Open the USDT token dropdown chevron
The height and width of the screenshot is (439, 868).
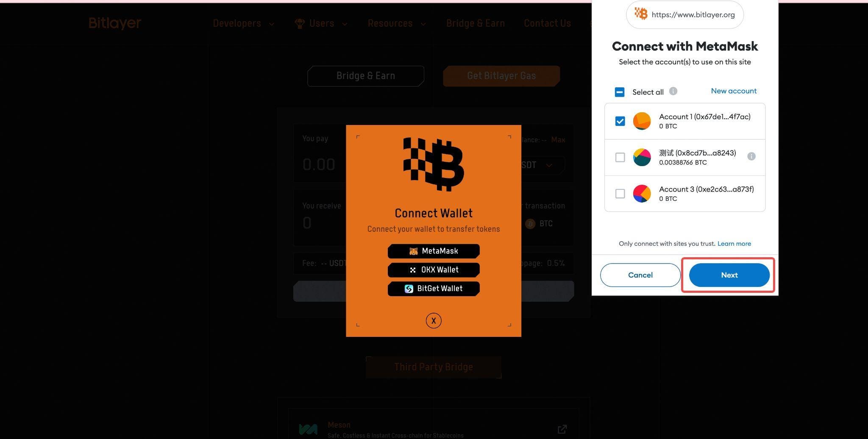click(549, 165)
